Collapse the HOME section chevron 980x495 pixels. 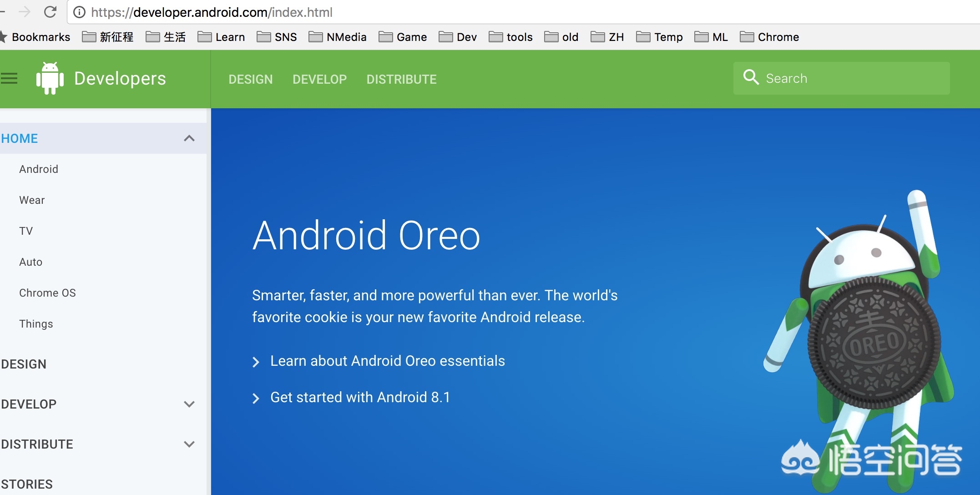point(189,138)
